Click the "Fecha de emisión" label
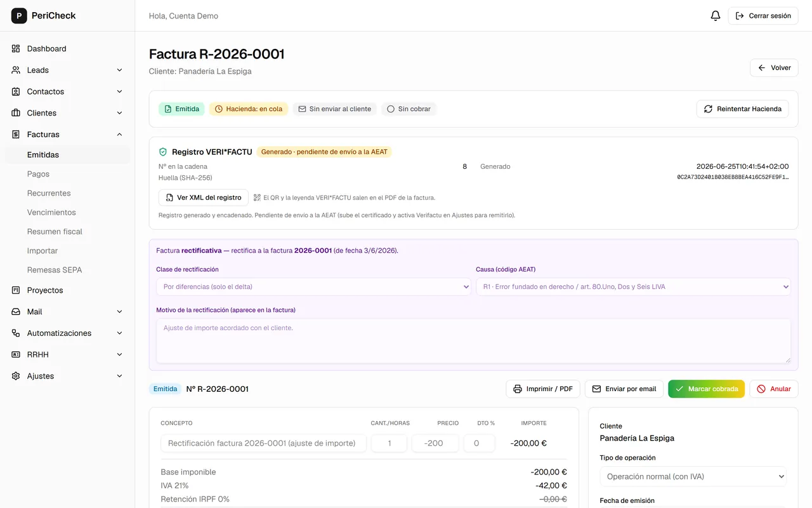This screenshot has height=508, width=812. [x=627, y=501]
